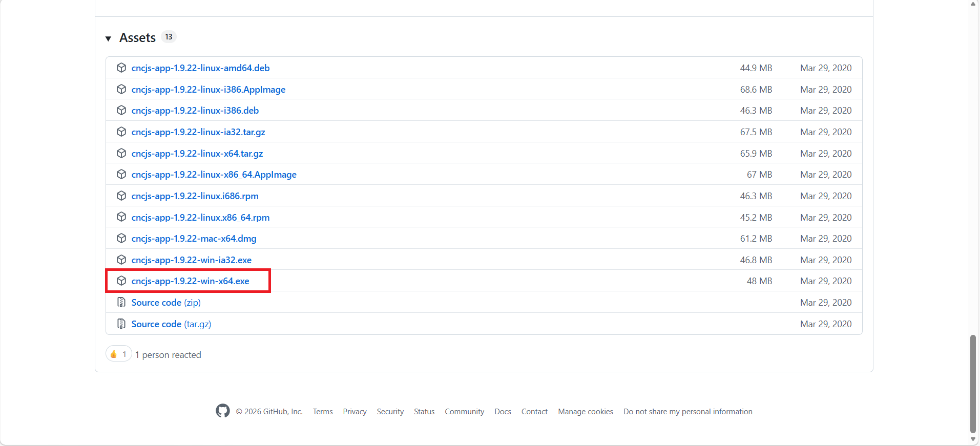Go to GitHub Docs footer link
The image size is (980, 446).
(503, 412)
